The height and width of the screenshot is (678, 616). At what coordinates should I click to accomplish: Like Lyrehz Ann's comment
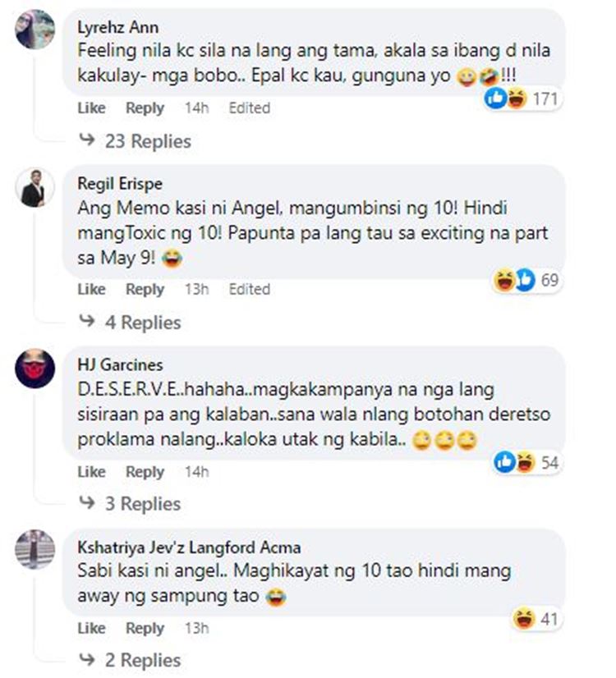pos(92,108)
